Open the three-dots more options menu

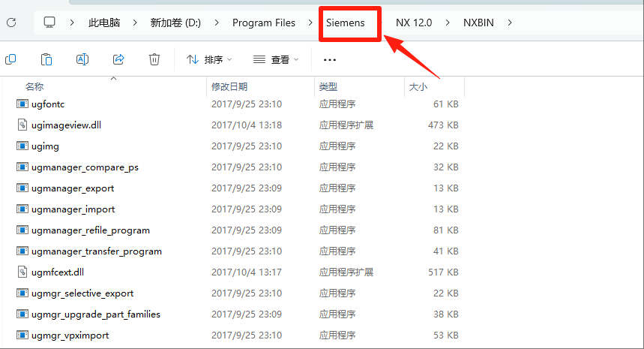[x=330, y=59]
